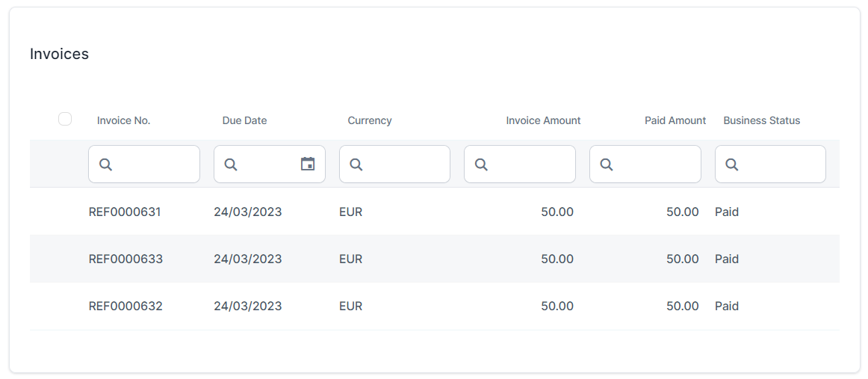
Task: Click the calendar icon in Due Date filter
Action: pos(308,164)
